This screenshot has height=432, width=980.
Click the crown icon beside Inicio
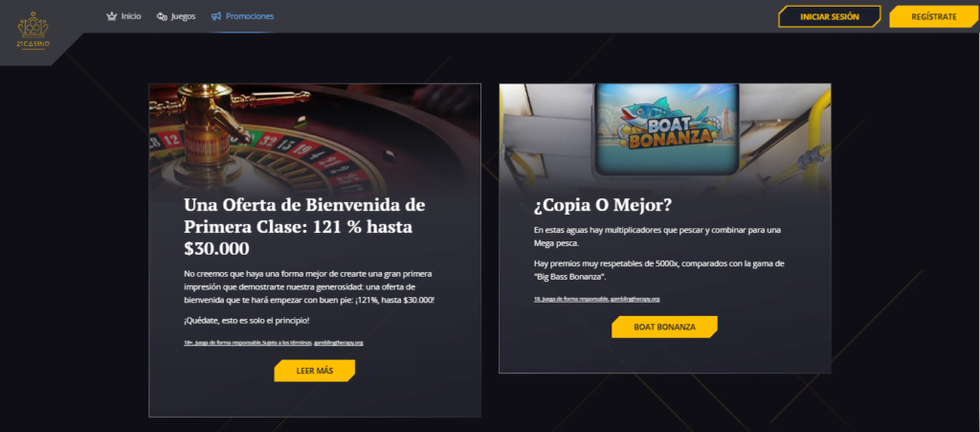click(113, 16)
